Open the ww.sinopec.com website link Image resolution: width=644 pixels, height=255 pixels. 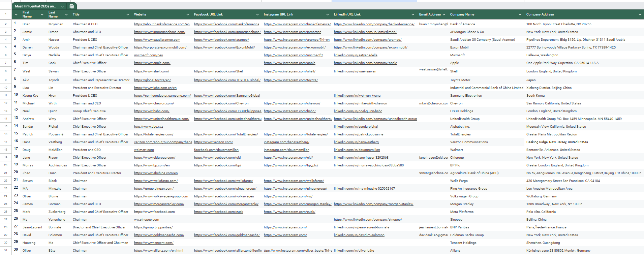pos(147,220)
